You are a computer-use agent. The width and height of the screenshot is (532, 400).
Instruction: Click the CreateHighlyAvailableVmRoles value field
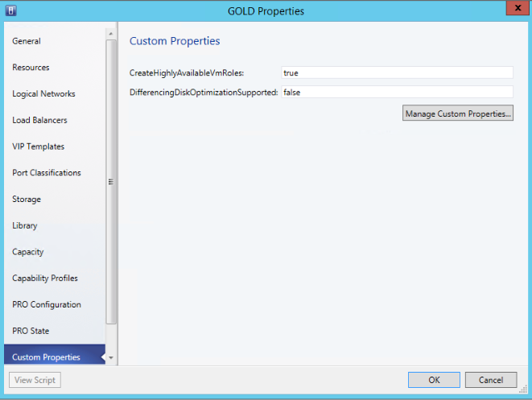tap(397, 72)
